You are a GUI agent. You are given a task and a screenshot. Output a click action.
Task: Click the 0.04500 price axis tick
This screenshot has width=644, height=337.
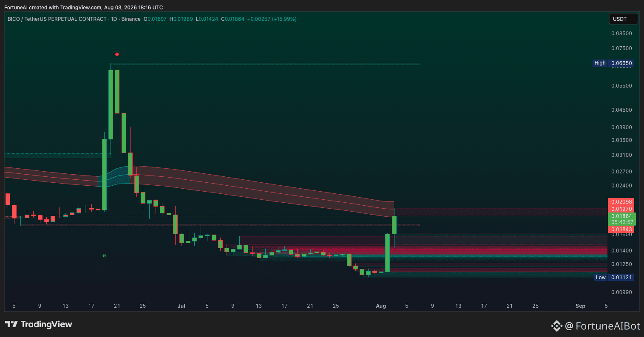(621, 110)
